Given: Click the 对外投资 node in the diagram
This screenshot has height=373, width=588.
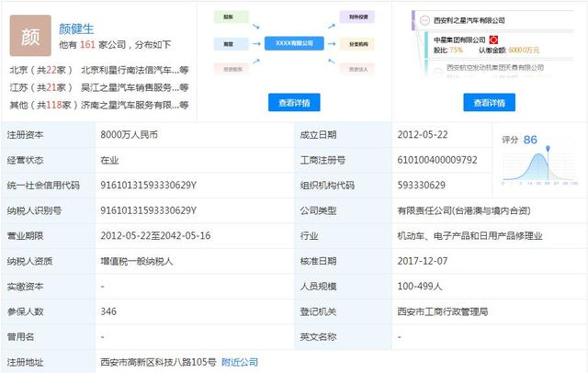Looking at the screenshot, I should [357, 17].
